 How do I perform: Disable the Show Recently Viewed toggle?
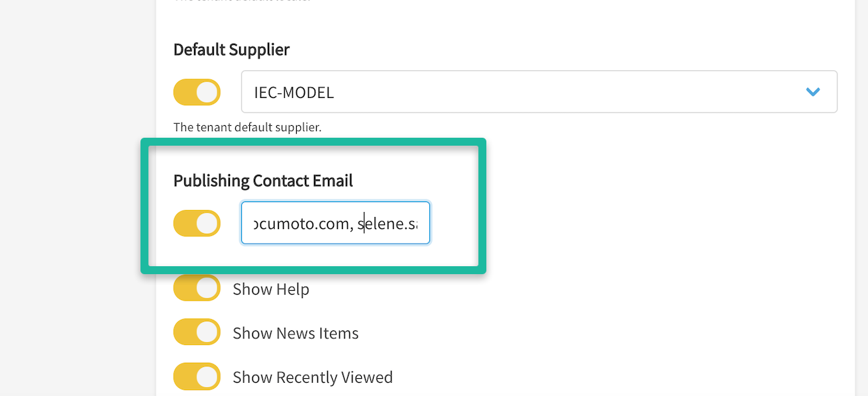coord(197,377)
